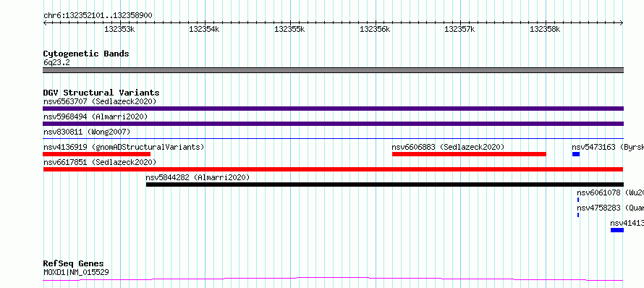Viewport: 644px width, 288px height.
Task: Click the purple bar of nsv6563707
Action: coord(333,109)
